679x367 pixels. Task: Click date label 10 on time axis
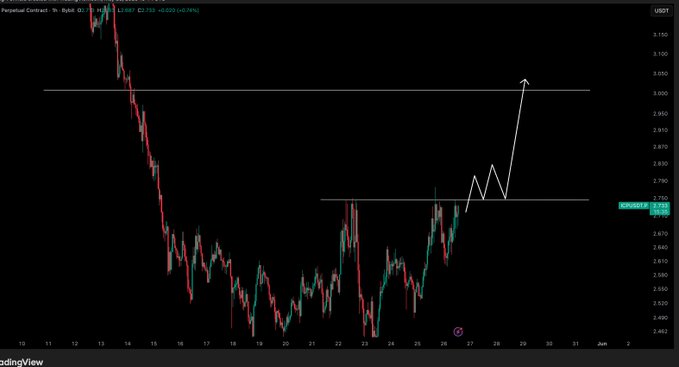coord(22,344)
